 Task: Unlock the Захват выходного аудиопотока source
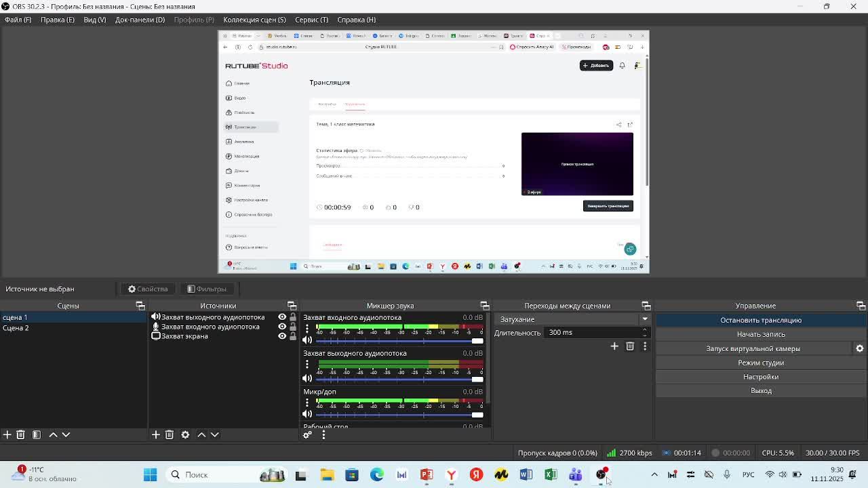point(293,317)
